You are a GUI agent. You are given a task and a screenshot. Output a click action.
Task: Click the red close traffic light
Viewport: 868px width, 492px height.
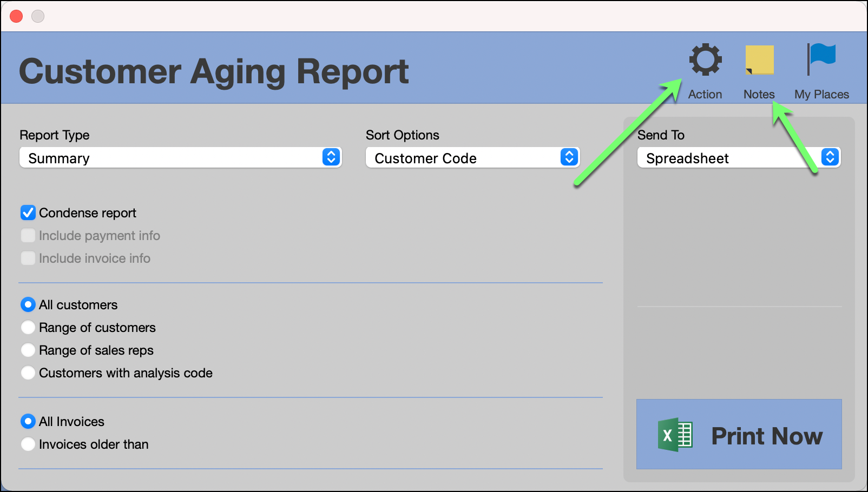[16, 16]
